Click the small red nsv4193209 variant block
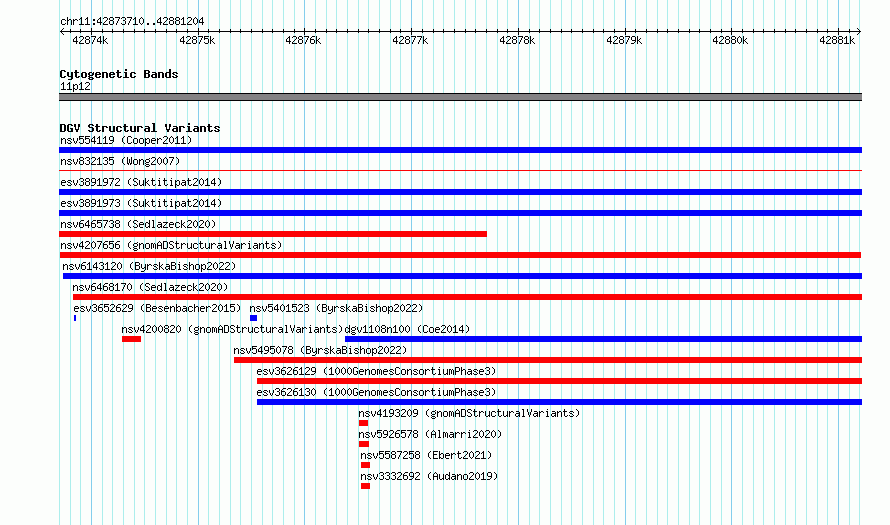890x525 pixels. (x=363, y=423)
